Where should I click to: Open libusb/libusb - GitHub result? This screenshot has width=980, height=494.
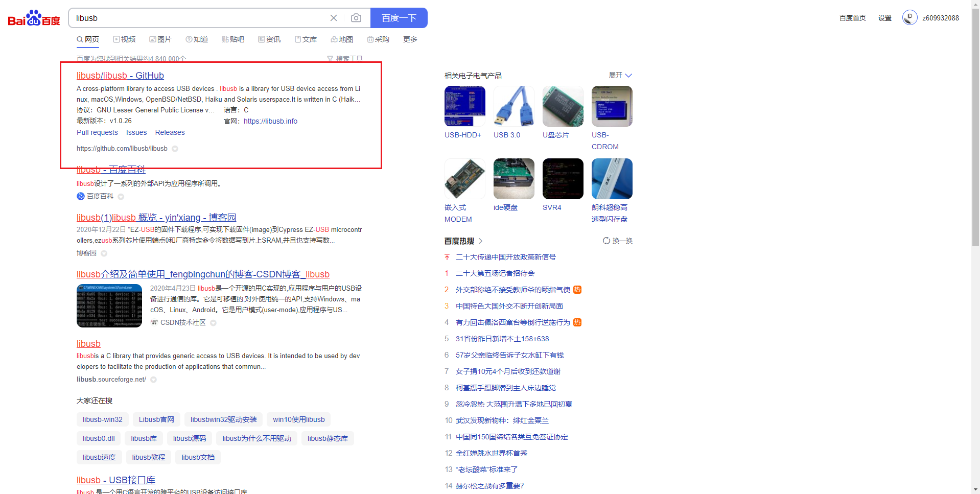pos(120,76)
